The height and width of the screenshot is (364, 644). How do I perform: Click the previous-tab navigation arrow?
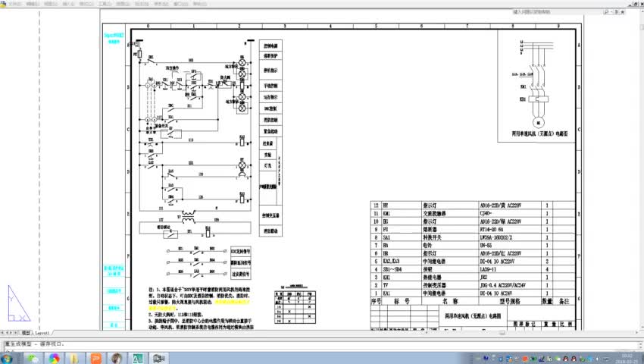[x=7, y=333]
